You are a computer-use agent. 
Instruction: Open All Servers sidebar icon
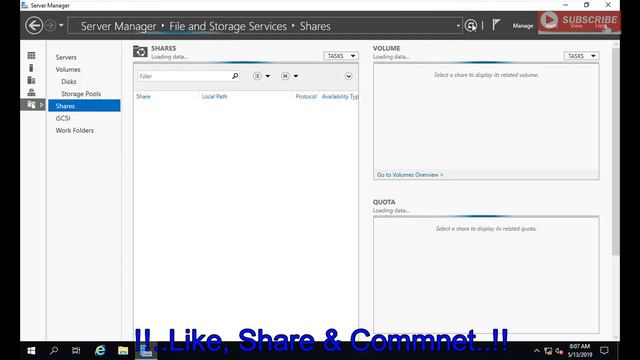(31, 80)
